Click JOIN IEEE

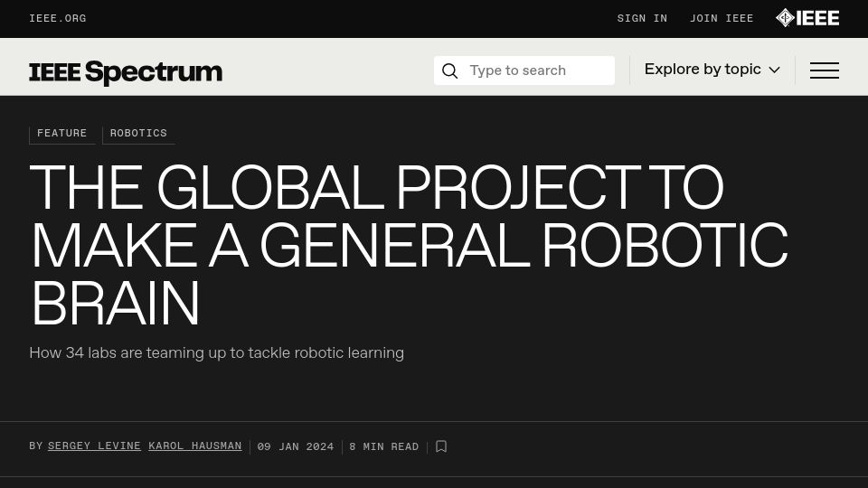(x=722, y=18)
